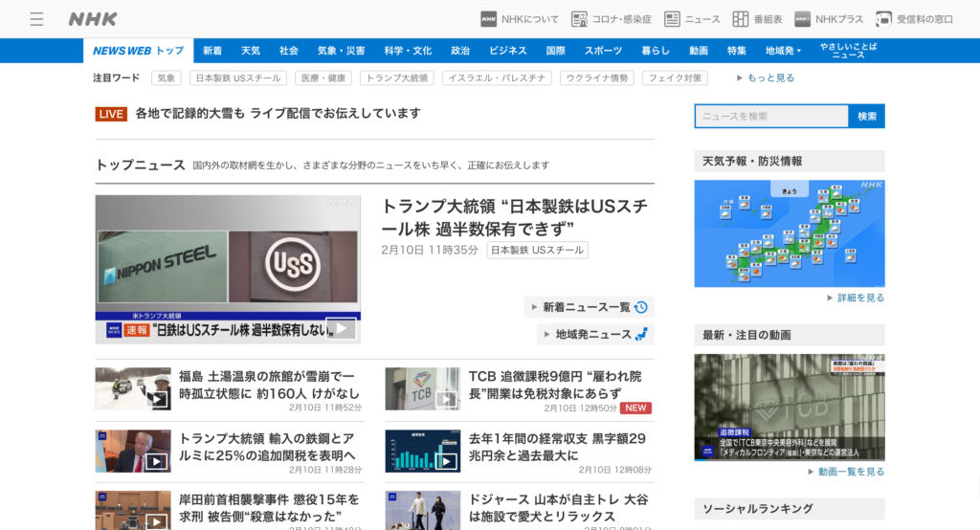This screenshot has height=530, width=980.
Task: Play the Nippon Steel top story video
Action: (228, 270)
